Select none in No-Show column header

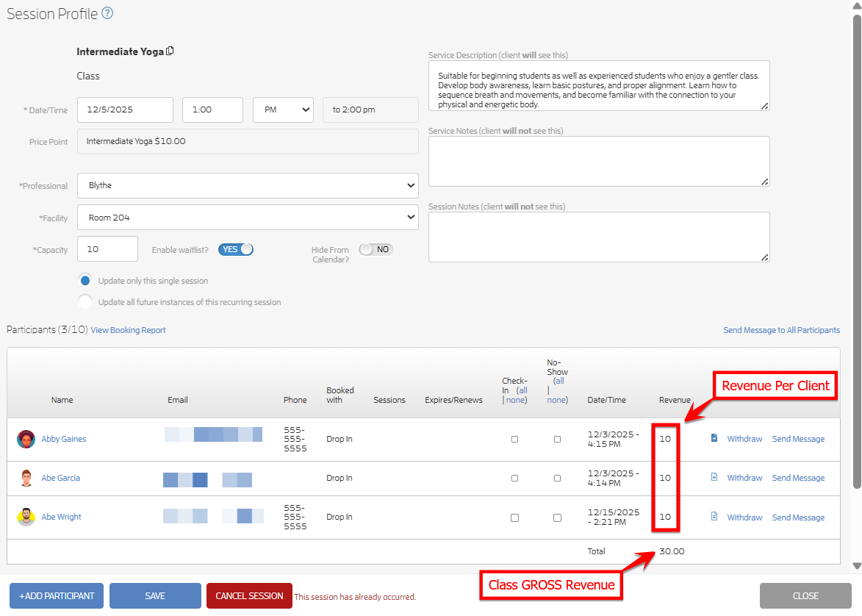click(556, 400)
